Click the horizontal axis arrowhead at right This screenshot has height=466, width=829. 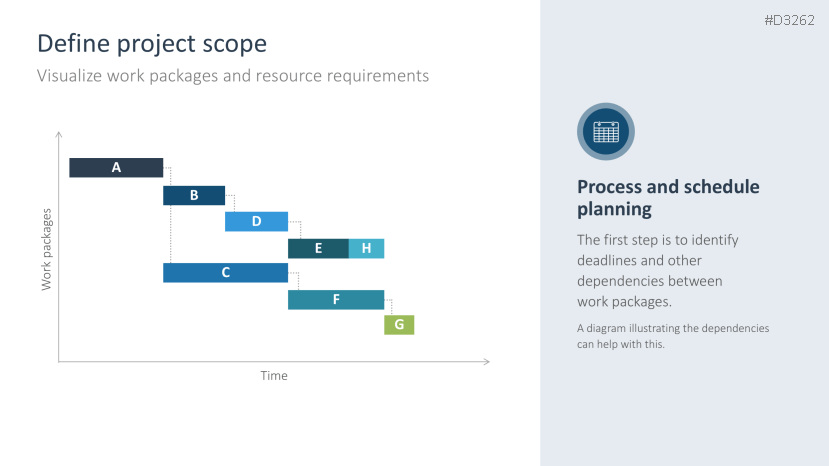(486, 360)
